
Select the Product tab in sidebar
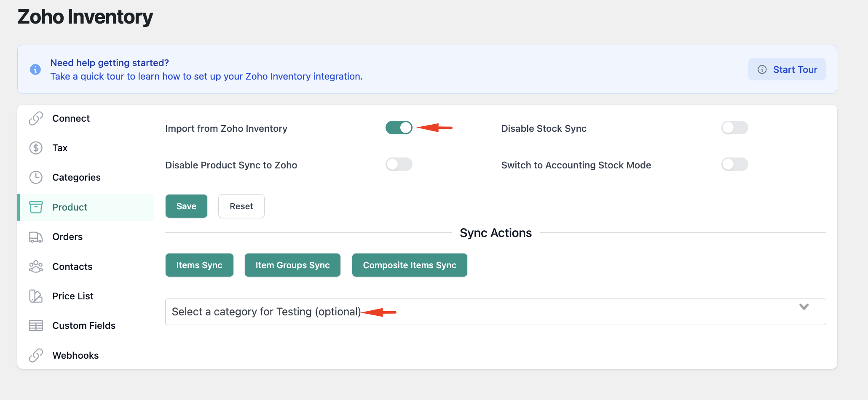(70, 207)
